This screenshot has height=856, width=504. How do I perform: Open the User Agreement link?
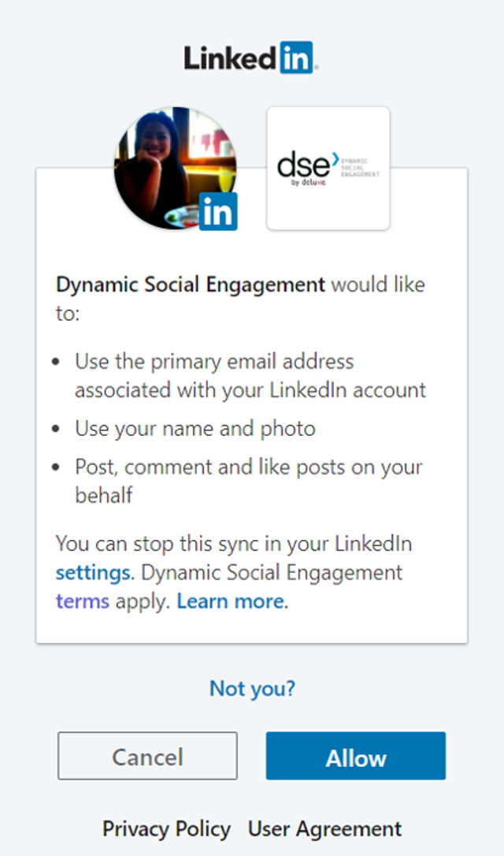[x=324, y=828]
